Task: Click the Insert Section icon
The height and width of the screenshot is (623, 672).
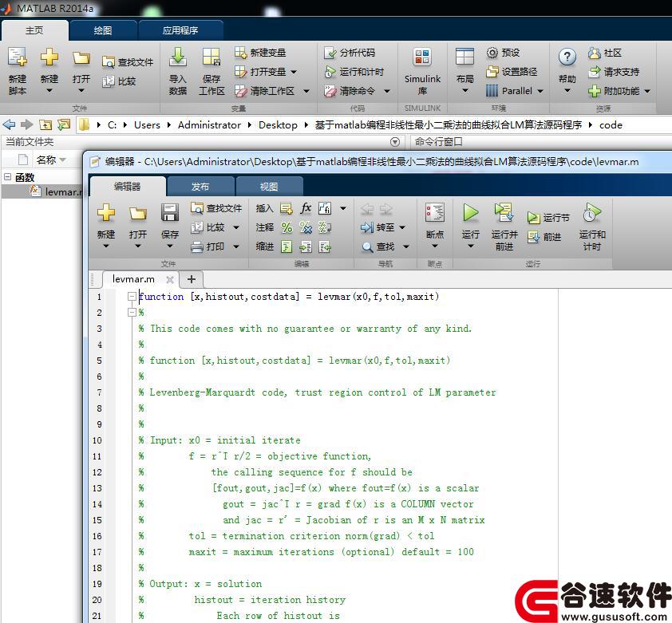Action: 287,208
